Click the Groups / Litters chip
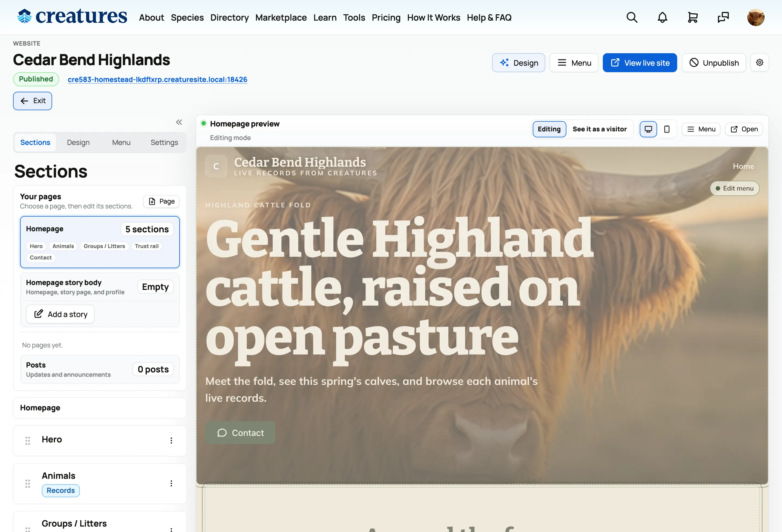 tap(104, 246)
